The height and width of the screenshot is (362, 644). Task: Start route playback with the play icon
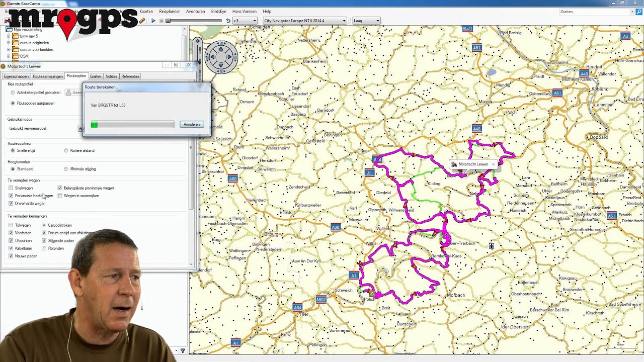(x=153, y=21)
